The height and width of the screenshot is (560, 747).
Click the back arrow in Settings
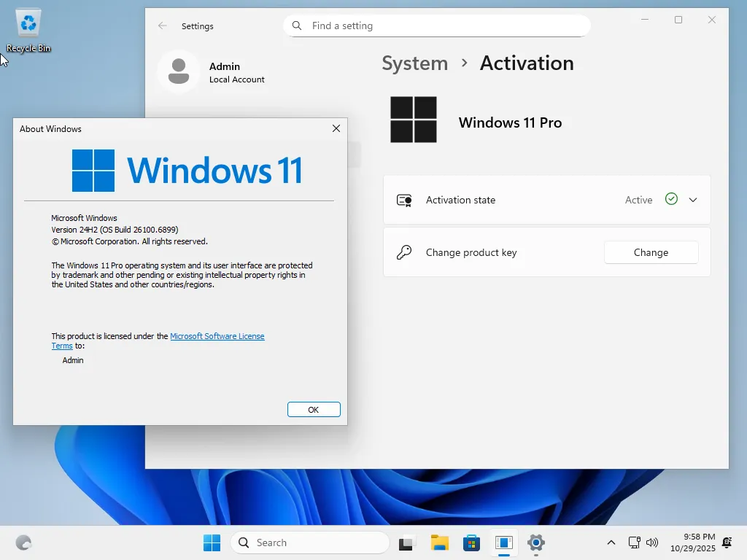(x=161, y=26)
